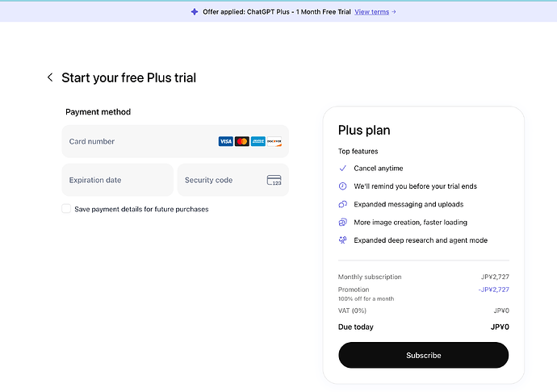Click the image creation feature icon
Viewport: 557px width, 392px height.
point(343,223)
